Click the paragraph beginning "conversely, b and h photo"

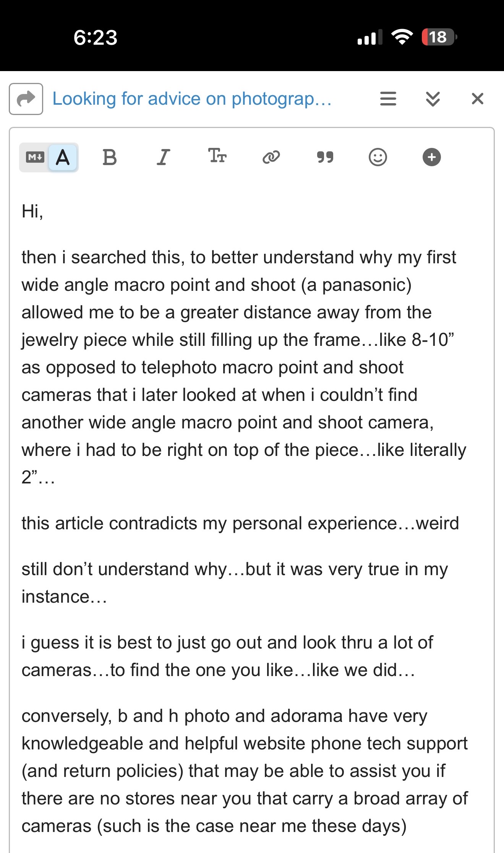(x=245, y=771)
